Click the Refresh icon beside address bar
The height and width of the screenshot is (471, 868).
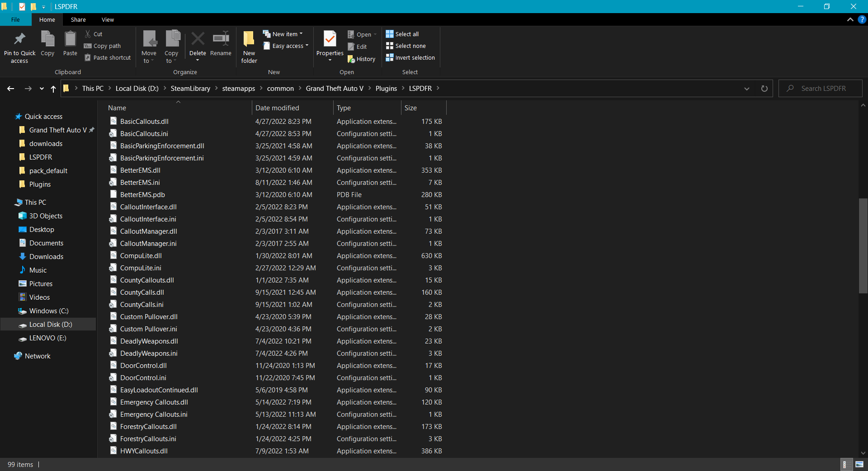tap(764, 89)
